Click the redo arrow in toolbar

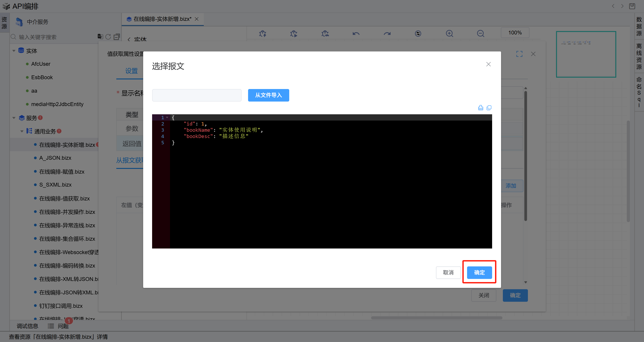point(387,34)
